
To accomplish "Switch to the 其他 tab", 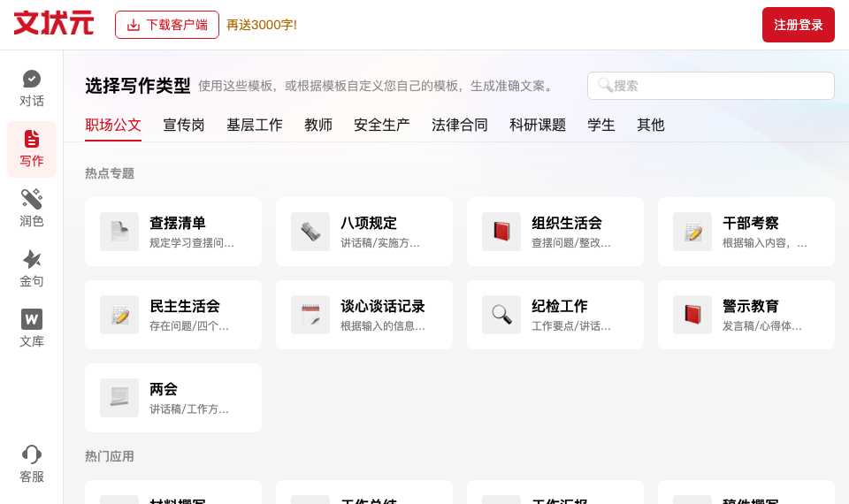I will tap(651, 125).
